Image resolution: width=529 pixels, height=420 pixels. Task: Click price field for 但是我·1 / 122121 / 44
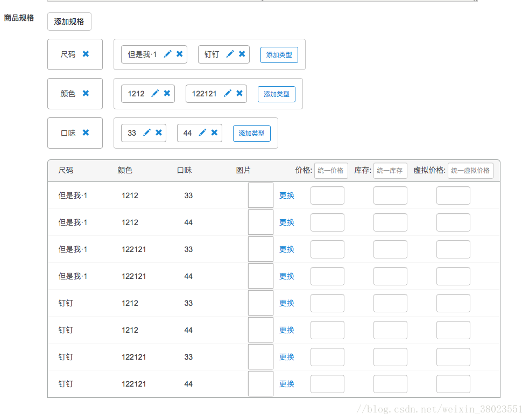(327, 276)
